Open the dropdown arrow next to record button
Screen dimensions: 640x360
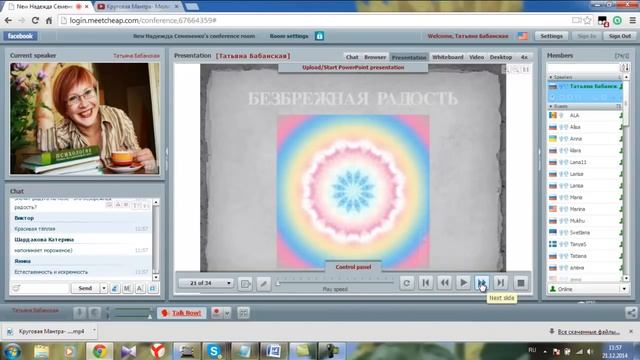pyautogui.click(x=227, y=313)
